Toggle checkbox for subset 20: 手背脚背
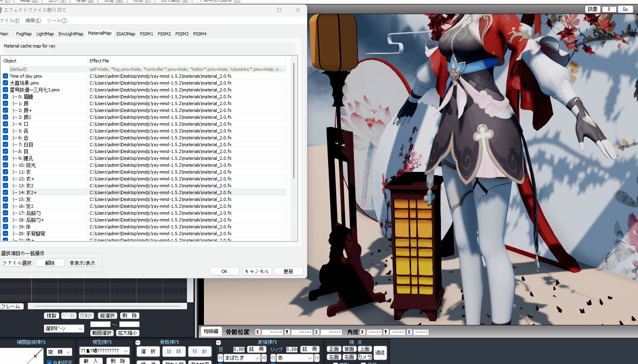Image resolution: width=638 pixels, height=364 pixels. click(6, 234)
